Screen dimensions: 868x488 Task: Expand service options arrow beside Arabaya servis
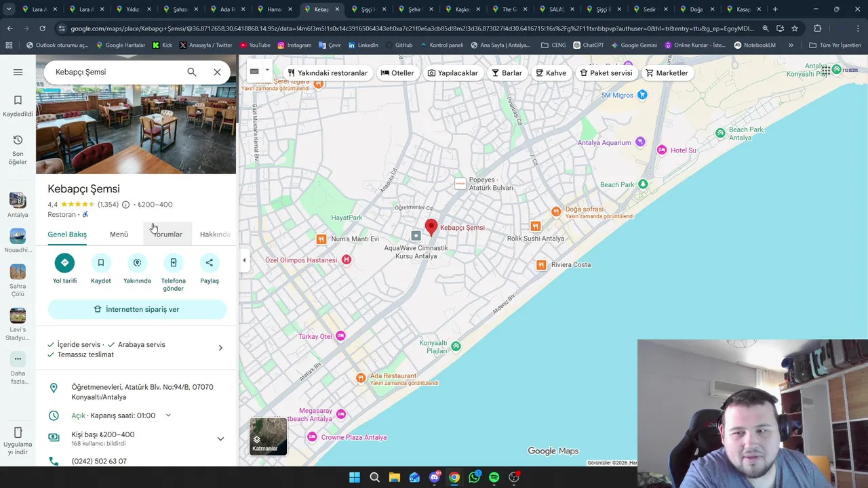click(220, 348)
